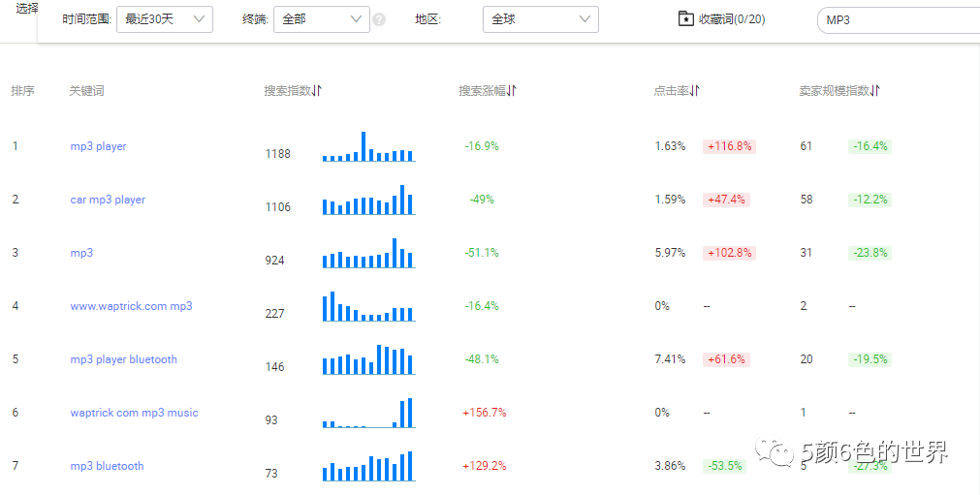
Task: Click the trend chart for mp3 bluetooth
Action: point(368,466)
